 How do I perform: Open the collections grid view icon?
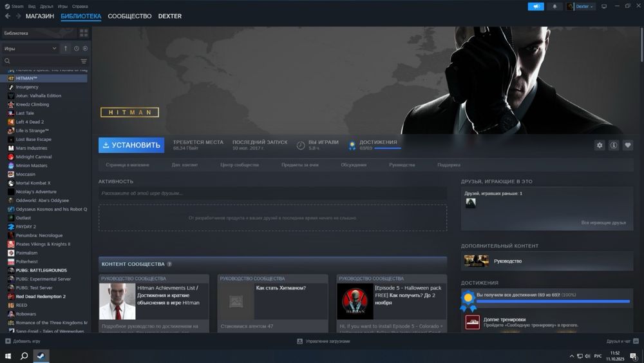tap(84, 33)
